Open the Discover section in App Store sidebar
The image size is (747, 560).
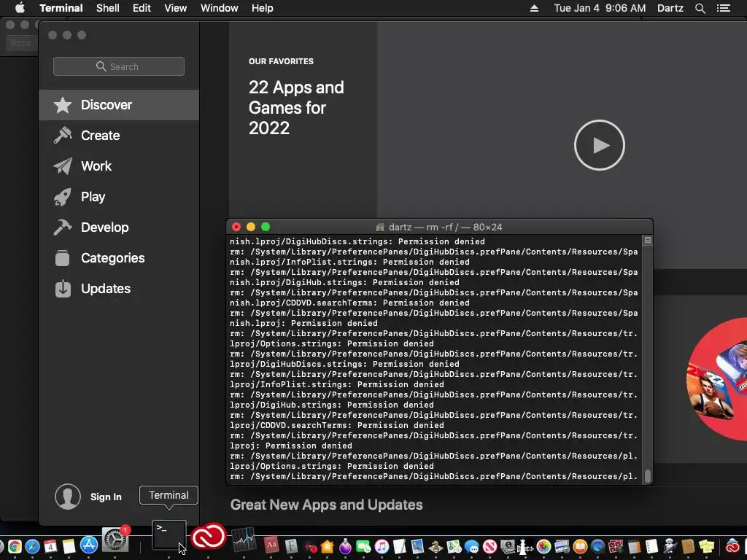point(119,105)
